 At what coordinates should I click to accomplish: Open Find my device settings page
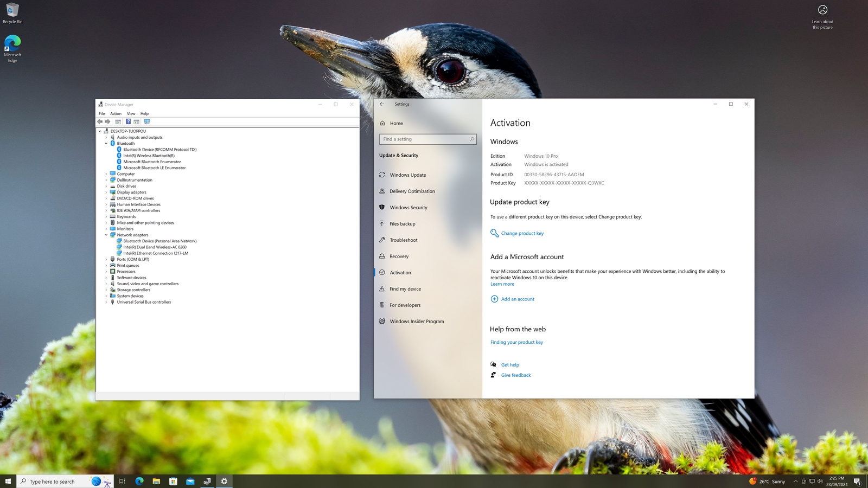(x=405, y=289)
